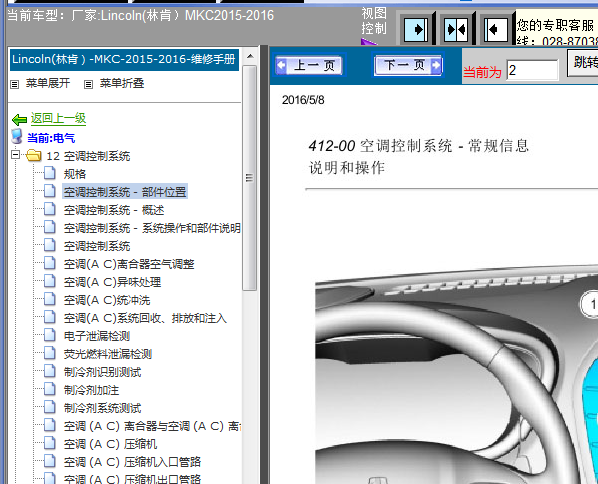Open 空调(A C)系统回收、排放和注入
Image resolution: width=598 pixels, height=484 pixels.
click(145, 318)
